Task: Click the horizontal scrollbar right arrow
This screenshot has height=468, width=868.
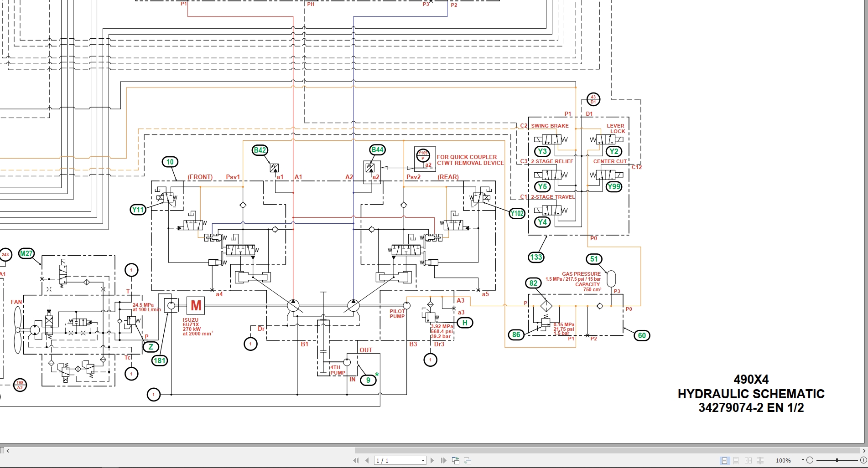Action: click(x=864, y=450)
